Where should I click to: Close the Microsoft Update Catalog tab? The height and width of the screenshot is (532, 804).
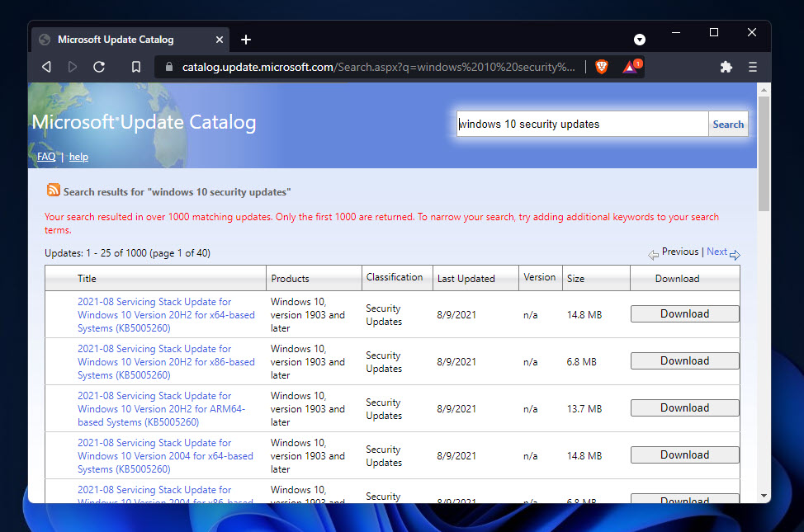tap(220, 40)
